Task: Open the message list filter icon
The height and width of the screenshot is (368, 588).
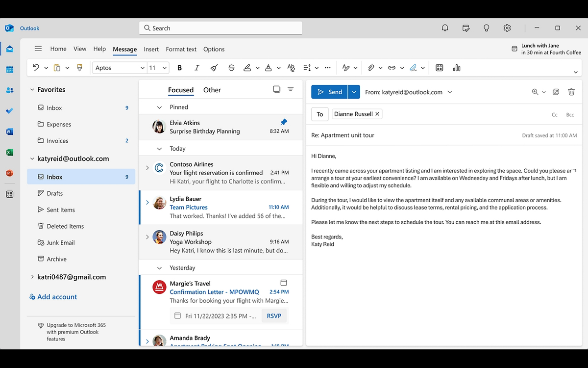Action: click(291, 89)
